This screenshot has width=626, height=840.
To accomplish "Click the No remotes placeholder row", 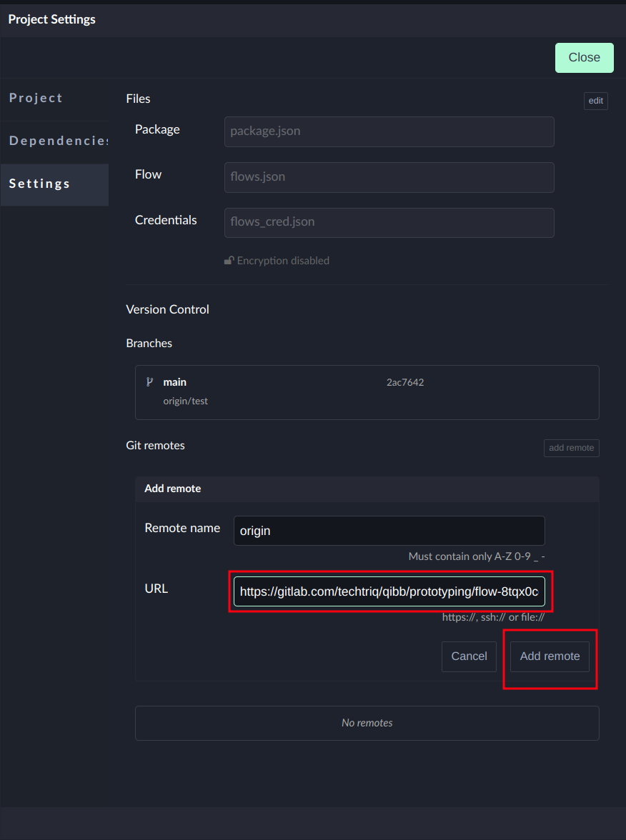I will (367, 723).
